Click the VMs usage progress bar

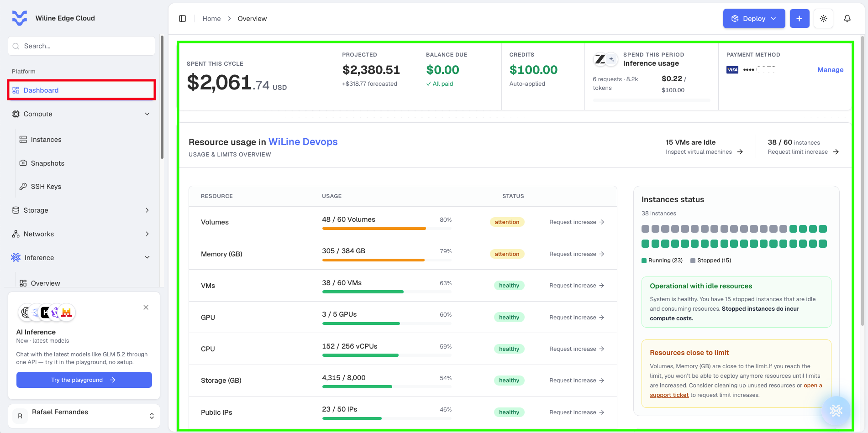coord(387,292)
